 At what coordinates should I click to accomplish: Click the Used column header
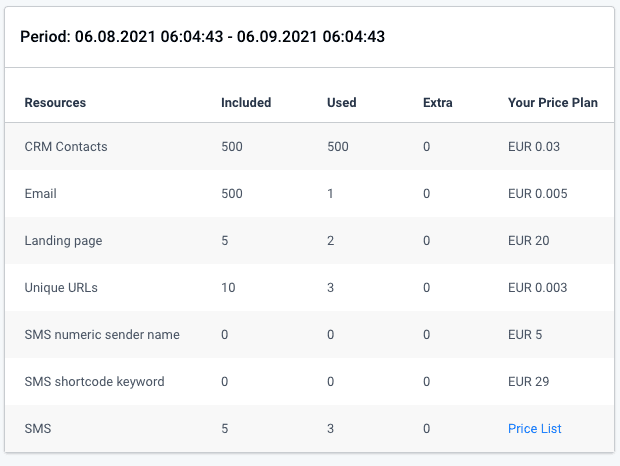342,103
